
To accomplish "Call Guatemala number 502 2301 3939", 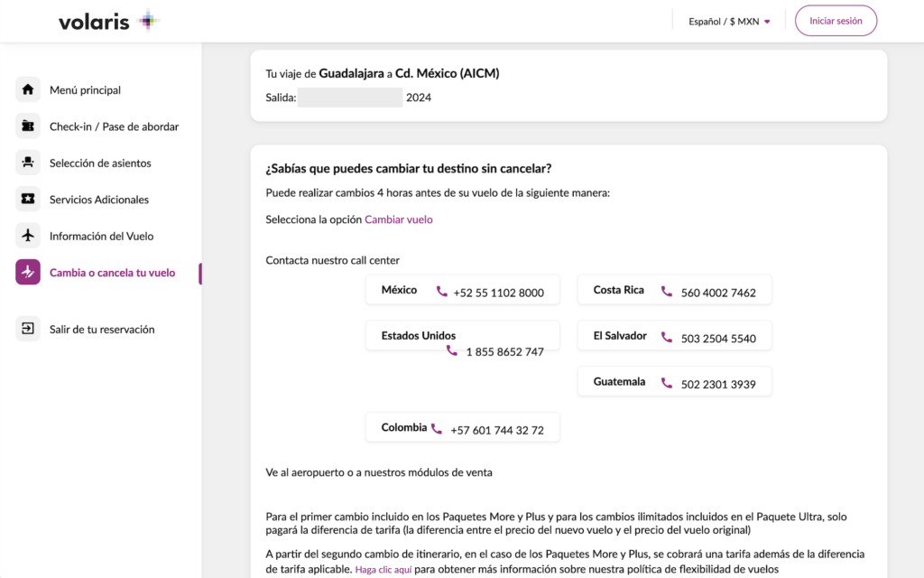I will click(x=718, y=385).
